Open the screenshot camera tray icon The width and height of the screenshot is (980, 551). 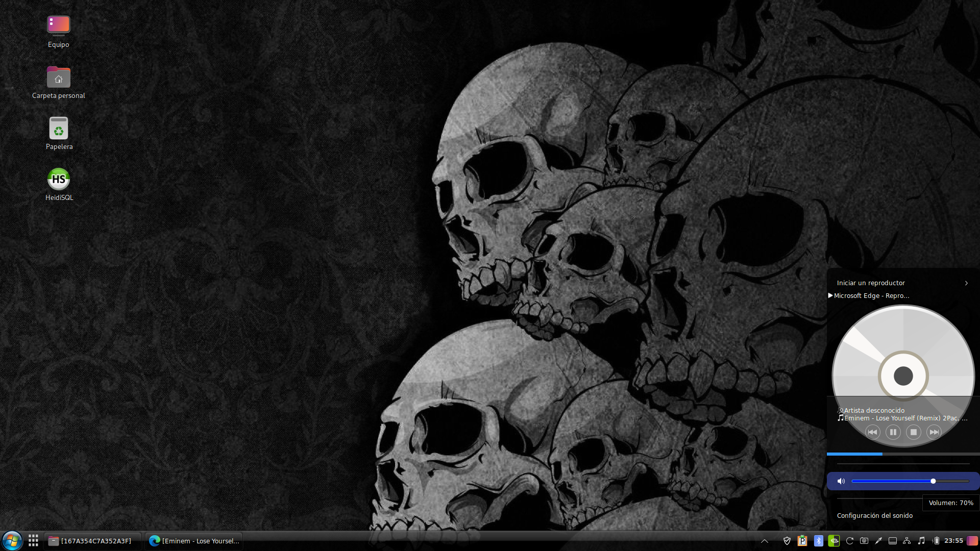pyautogui.click(x=864, y=541)
